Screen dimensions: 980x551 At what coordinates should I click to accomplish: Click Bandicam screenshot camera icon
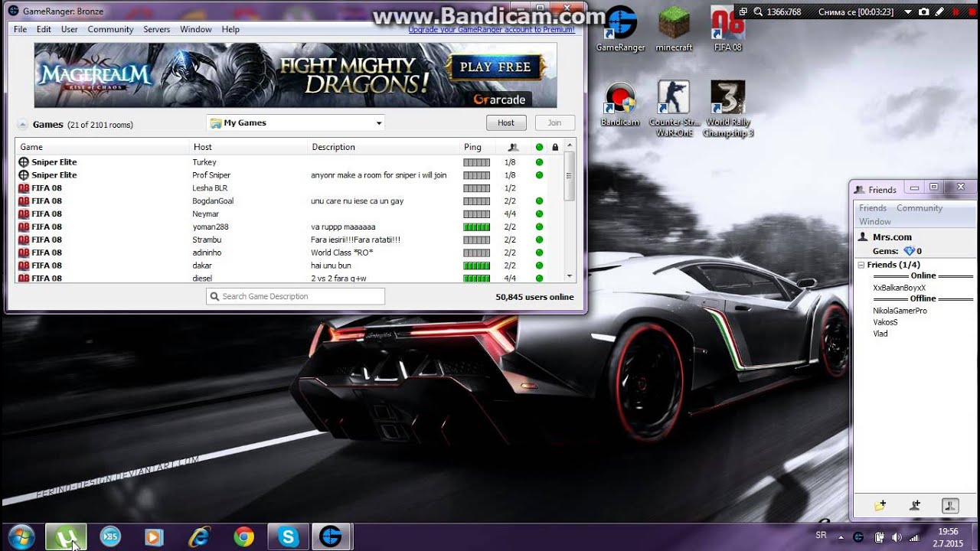924,11
